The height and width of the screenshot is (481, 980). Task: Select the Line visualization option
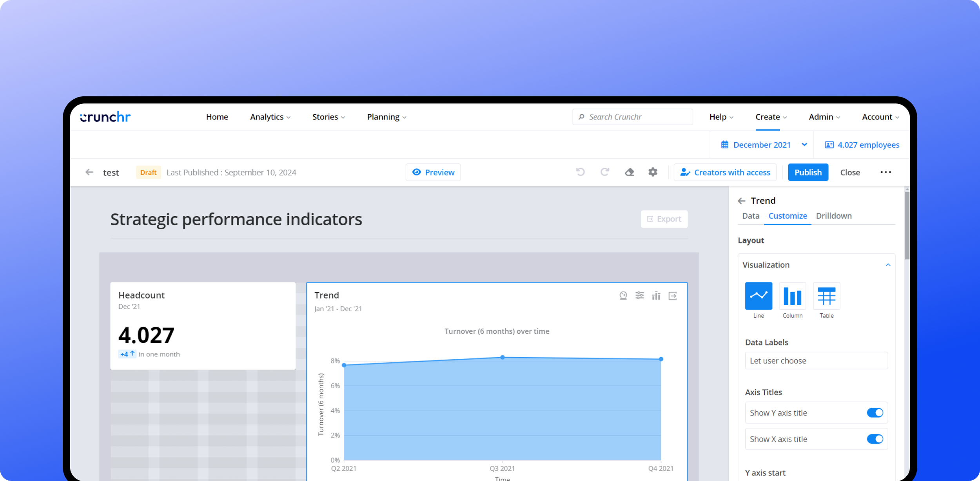(759, 296)
